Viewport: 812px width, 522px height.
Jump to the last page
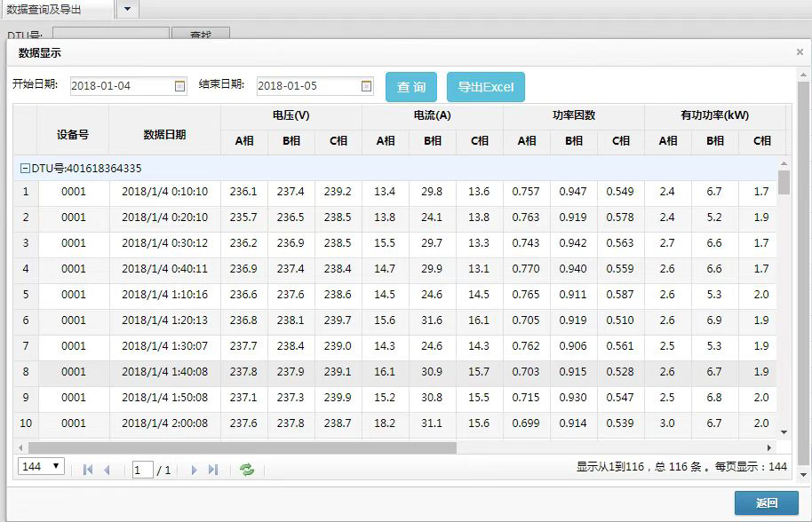(x=211, y=469)
